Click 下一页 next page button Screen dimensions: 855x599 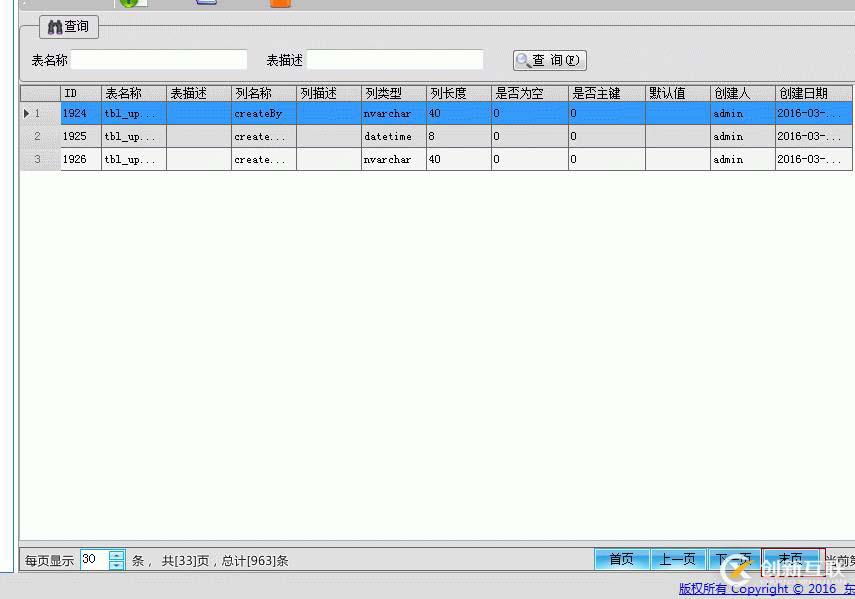735,559
